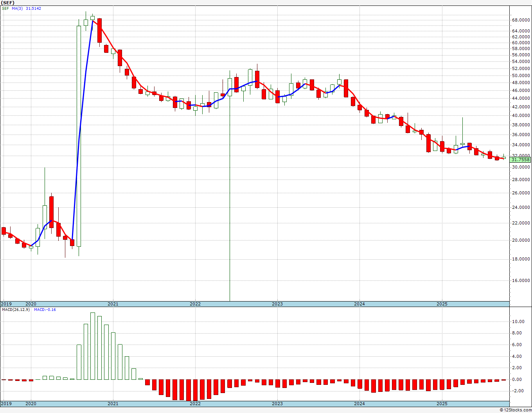Click the 16.0000 price axis label
Image resolution: width=532 pixels, height=413 pixels.
[521, 281]
